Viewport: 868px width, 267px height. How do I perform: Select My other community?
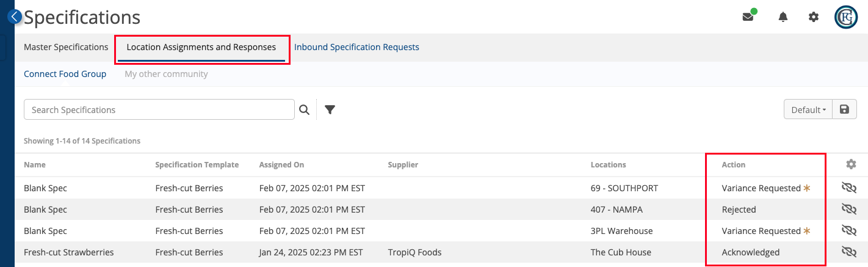[166, 74]
